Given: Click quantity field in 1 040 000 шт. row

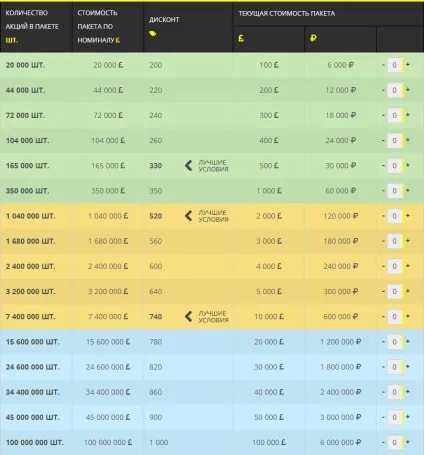Looking at the screenshot, I should [395, 216].
